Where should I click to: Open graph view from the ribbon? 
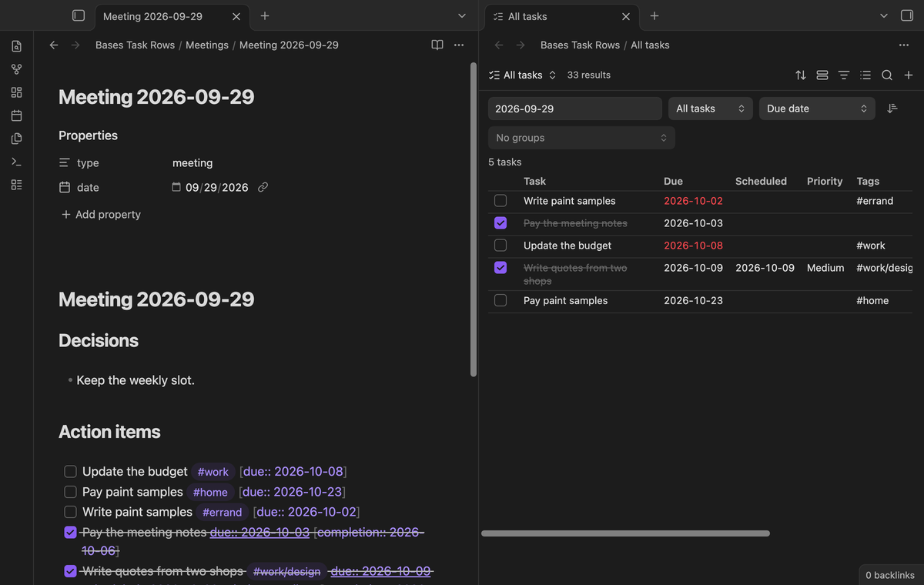[16, 69]
